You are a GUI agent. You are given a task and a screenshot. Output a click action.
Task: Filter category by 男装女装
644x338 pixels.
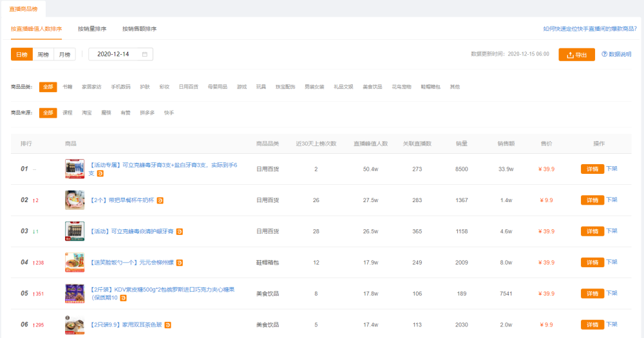click(315, 87)
